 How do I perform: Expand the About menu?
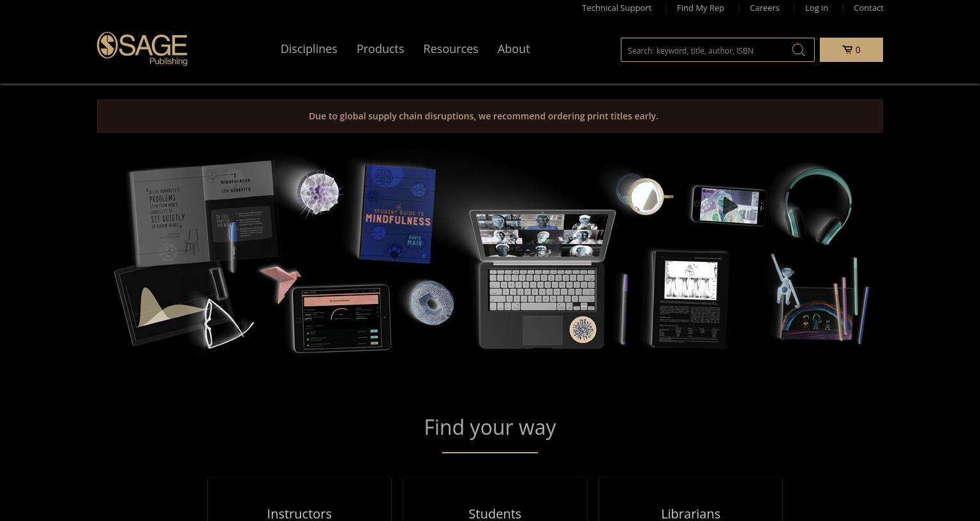pyautogui.click(x=514, y=49)
